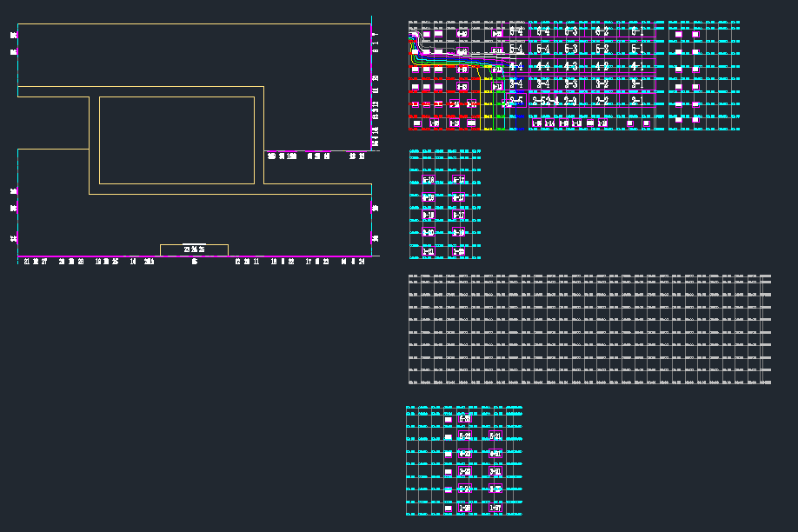
Task: Click the cell labeled 6-1
Action: click(x=637, y=32)
